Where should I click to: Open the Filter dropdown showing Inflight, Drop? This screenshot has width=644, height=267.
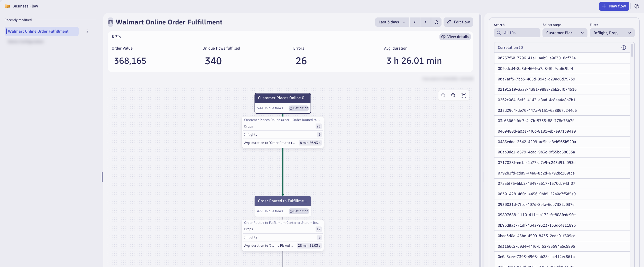tap(612, 33)
